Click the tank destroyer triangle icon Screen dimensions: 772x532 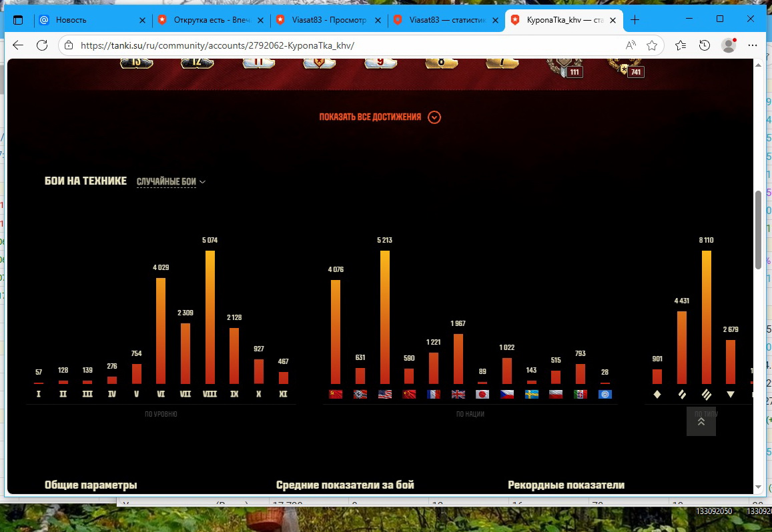[731, 394]
